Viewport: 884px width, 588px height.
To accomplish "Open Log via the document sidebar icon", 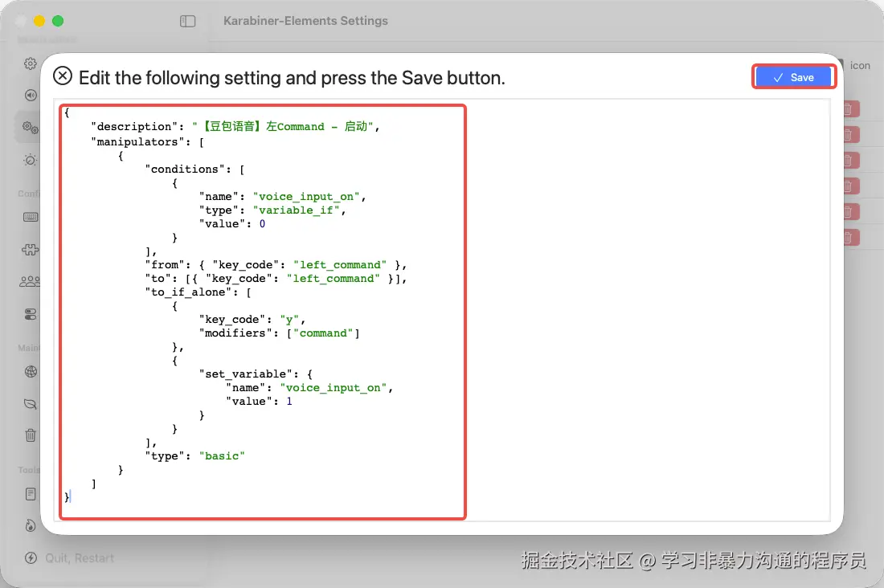I will pyautogui.click(x=31, y=494).
